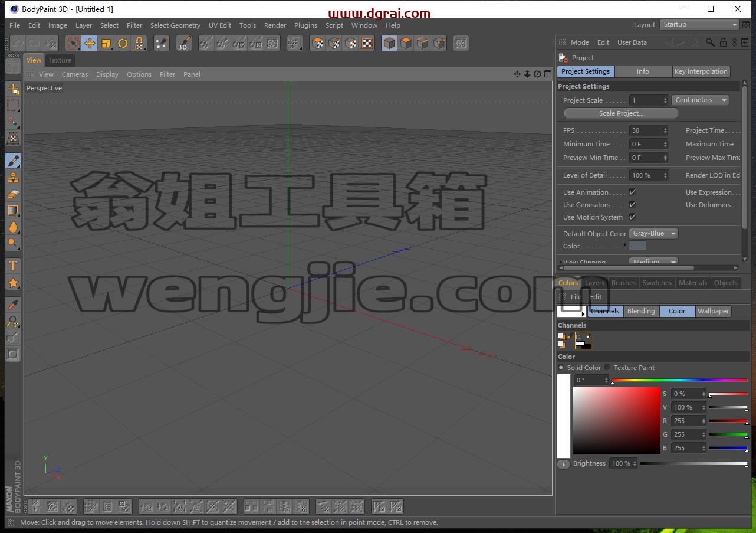Switch to the Materials tab
The image size is (756, 533).
693,283
